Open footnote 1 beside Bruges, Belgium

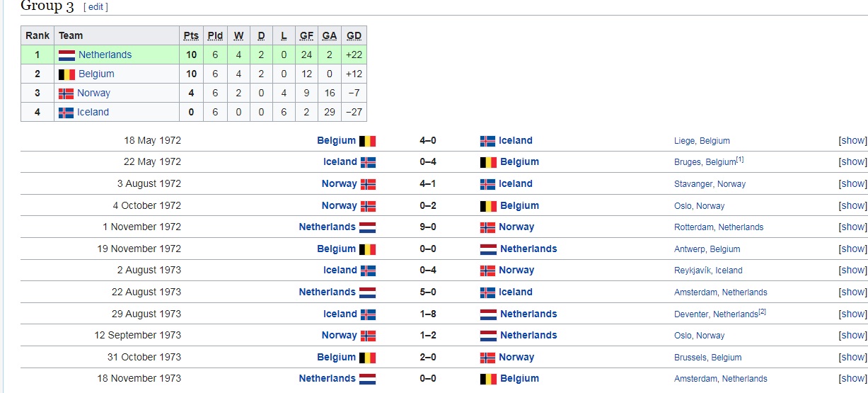click(x=740, y=159)
